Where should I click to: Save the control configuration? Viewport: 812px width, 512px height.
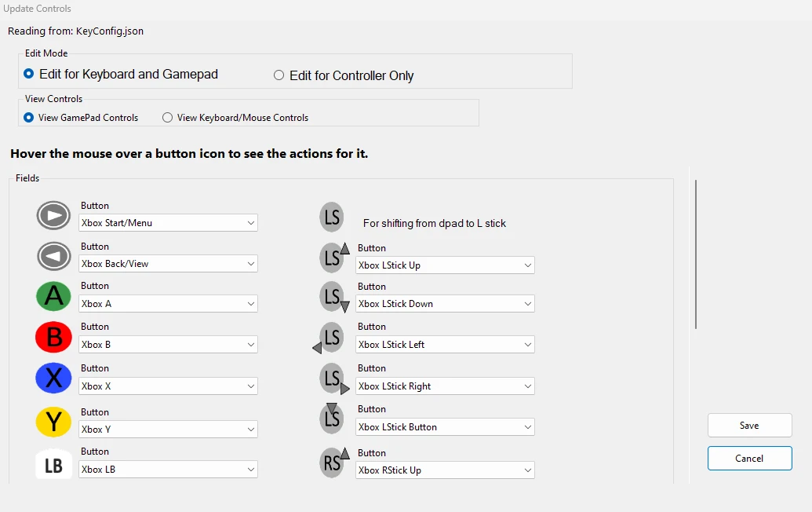tap(749, 426)
